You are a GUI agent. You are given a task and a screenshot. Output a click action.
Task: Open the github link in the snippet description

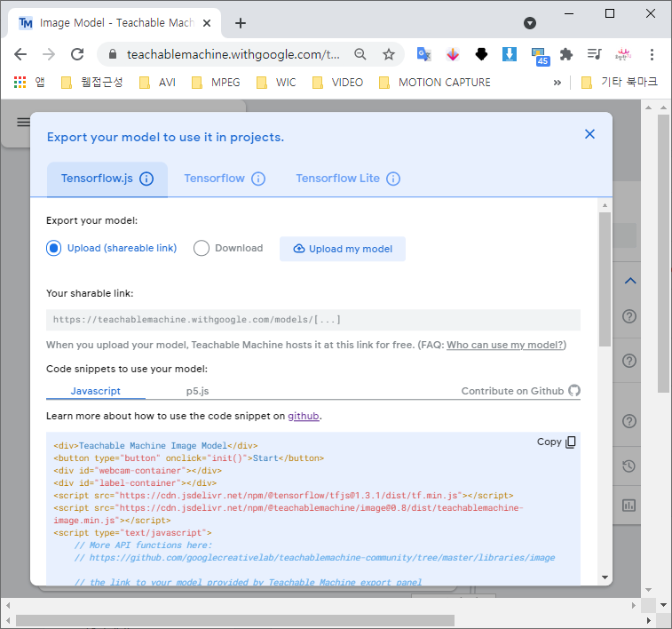pos(304,417)
